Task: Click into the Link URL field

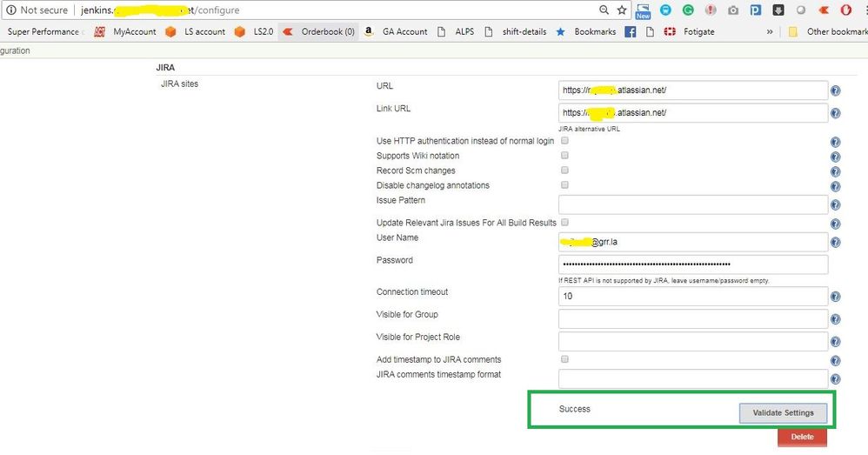Action: (x=693, y=113)
